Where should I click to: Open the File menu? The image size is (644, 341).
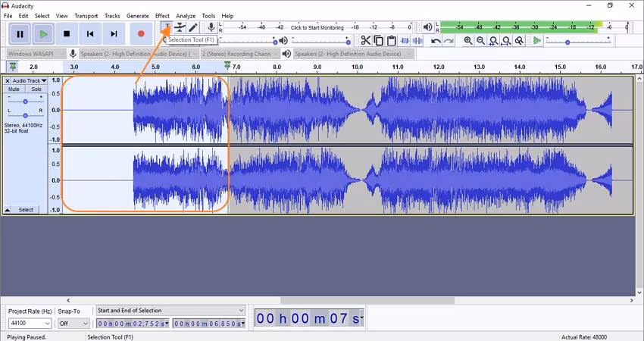8,16
